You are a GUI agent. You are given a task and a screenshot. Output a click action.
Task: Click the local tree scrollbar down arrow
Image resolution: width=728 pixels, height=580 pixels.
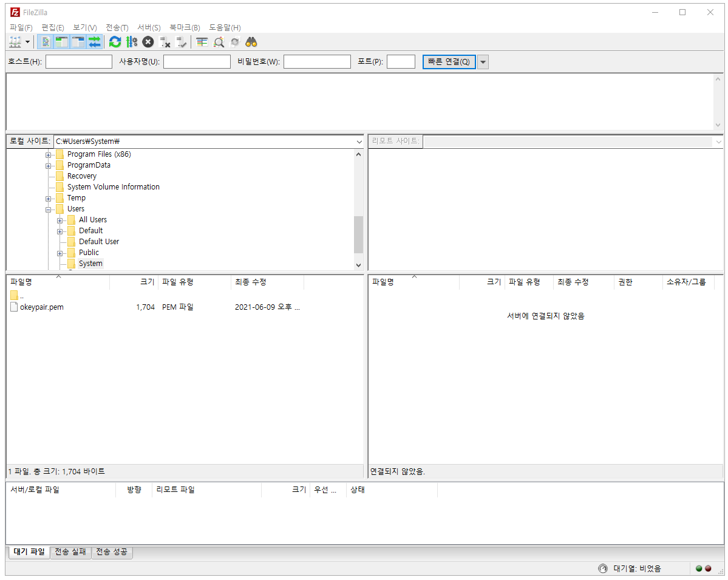click(358, 265)
